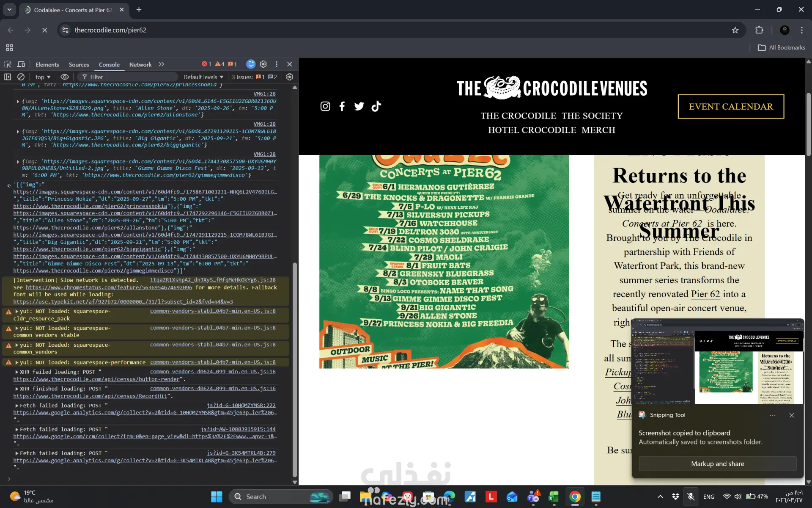Open the website's Instagram icon

325,106
